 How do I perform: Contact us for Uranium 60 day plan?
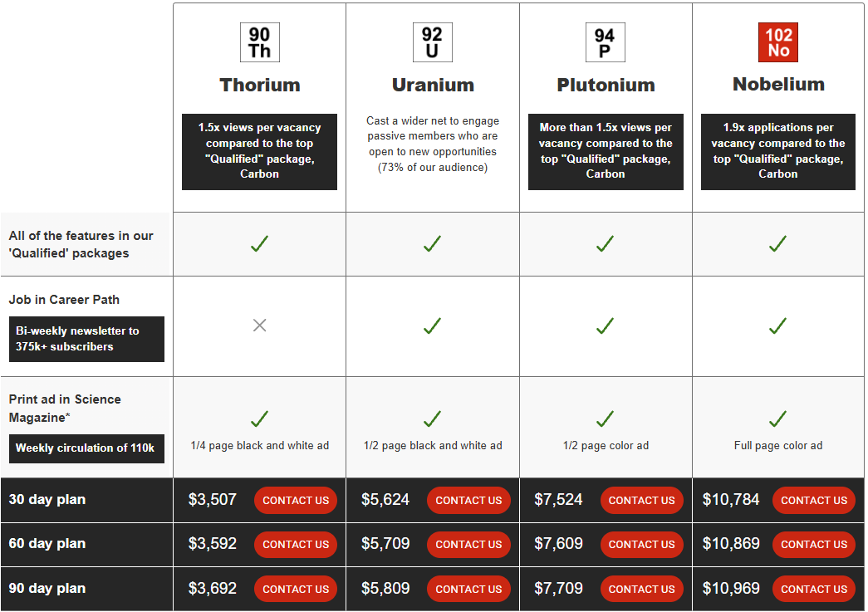pyautogui.click(x=468, y=545)
